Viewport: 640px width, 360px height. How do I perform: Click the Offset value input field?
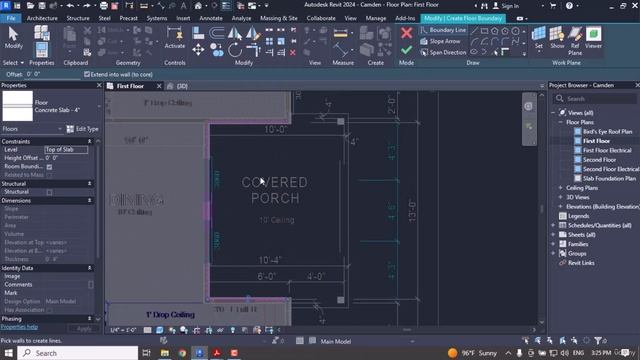click(53, 74)
